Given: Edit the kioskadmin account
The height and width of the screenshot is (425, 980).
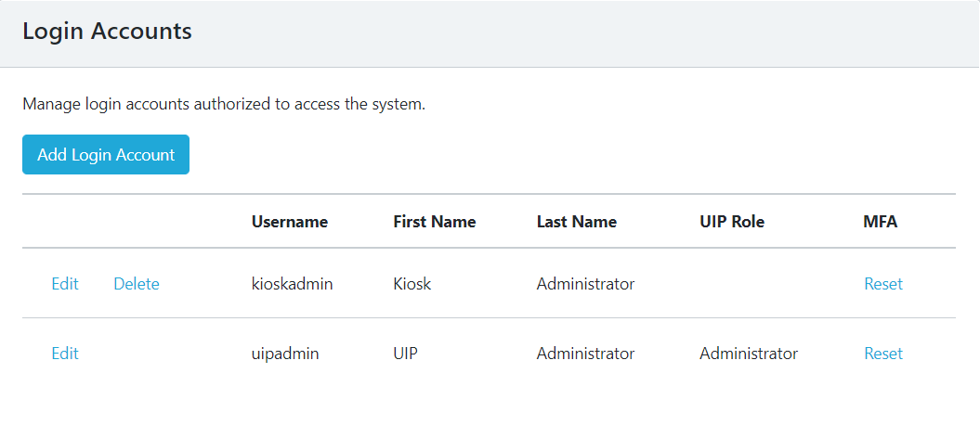Looking at the screenshot, I should [65, 284].
